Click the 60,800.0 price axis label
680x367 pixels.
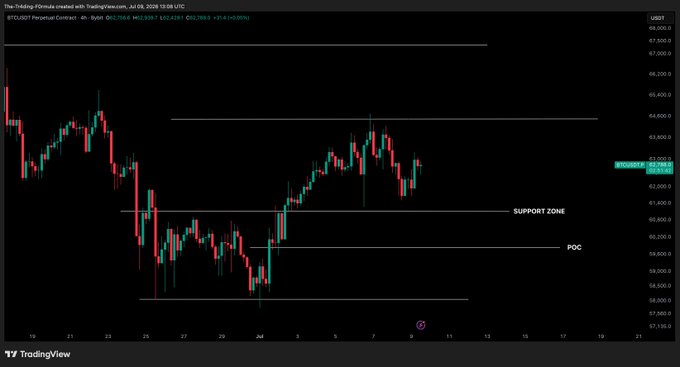pos(660,220)
